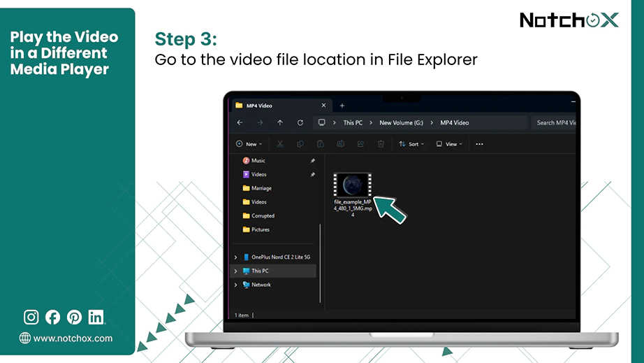Minimize the File Explorer window
Viewport: 644px width, 363px height.
pos(573,101)
